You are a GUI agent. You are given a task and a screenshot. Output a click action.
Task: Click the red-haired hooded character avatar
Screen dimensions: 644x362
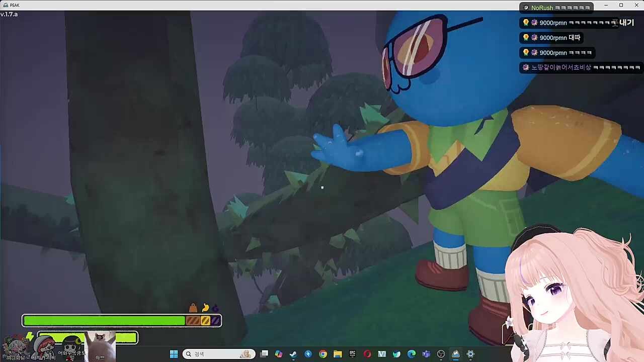[x=44, y=347]
